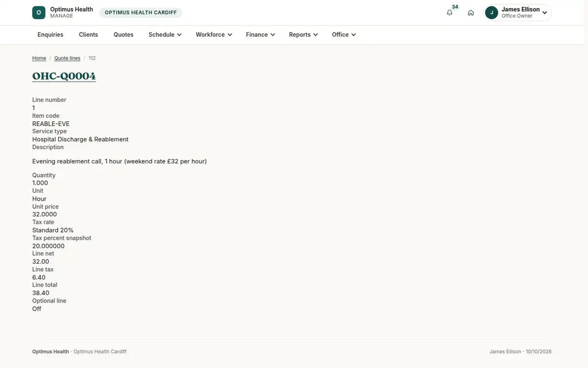Click the Standard 20% tax rate
588x368 pixels.
[53, 230]
